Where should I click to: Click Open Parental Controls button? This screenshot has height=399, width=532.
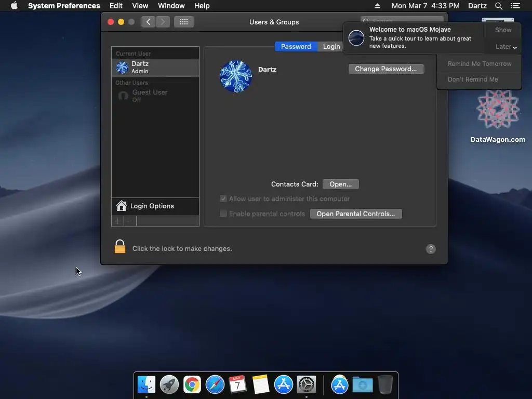pos(356,214)
